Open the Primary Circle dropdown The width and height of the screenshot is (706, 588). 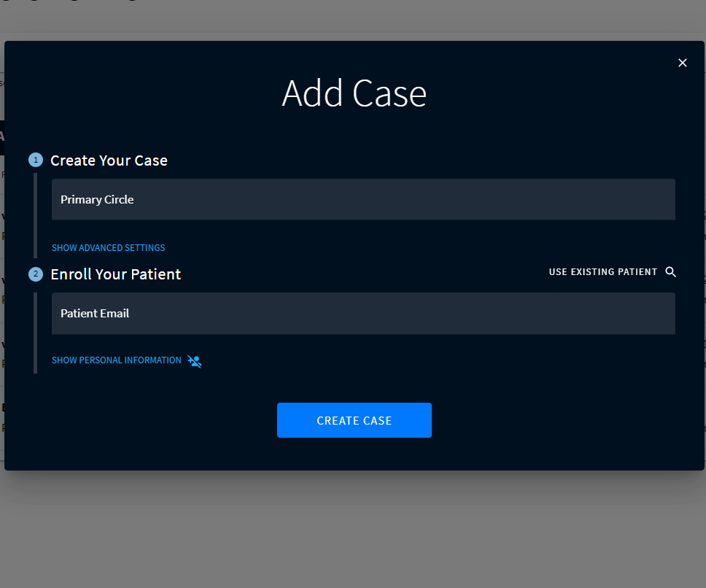[363, 199]
